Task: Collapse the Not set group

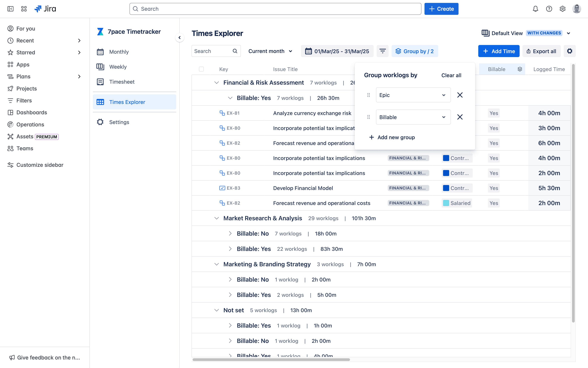Action: [x=216, y=310]
